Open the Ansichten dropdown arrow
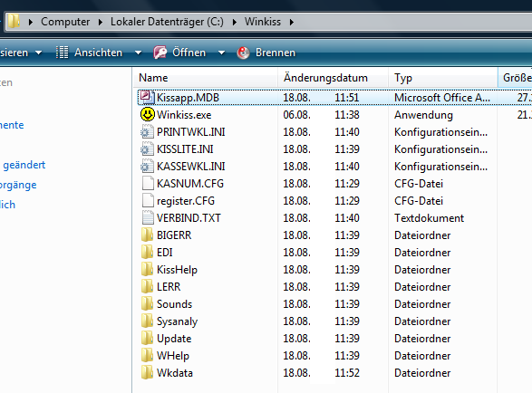532x393 pixels. click(x=138, y=53)
